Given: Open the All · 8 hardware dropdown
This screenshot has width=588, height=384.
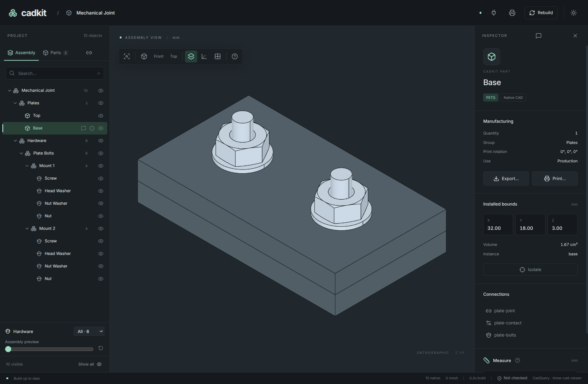Looking at the screenshot, I should 89,331.
